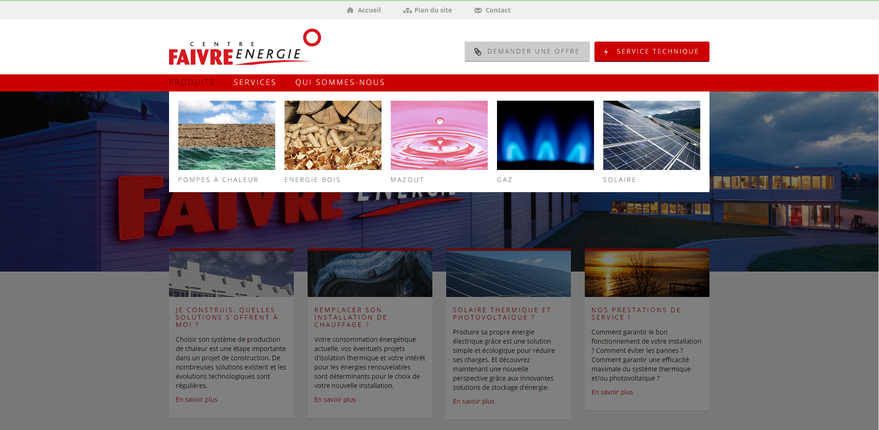The image size is (879, 430).
Task: Open heading Remplacer son installation de chauffage
Action: coord(351,317)
